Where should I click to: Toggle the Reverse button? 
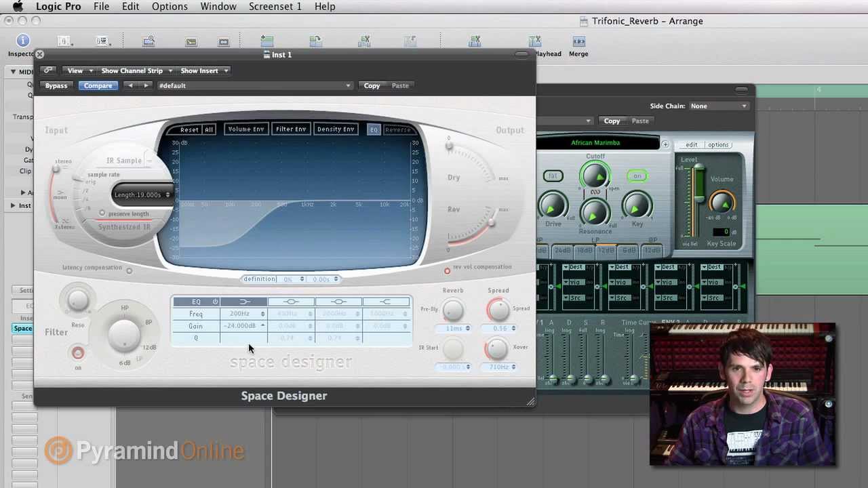point(398,129)
